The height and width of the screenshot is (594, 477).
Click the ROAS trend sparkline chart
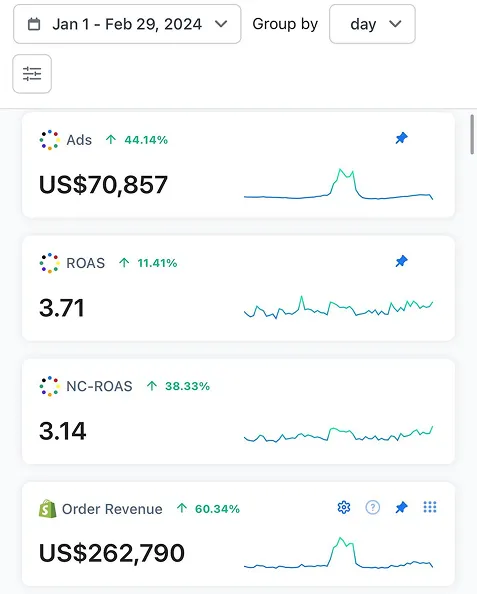[338, 307]
